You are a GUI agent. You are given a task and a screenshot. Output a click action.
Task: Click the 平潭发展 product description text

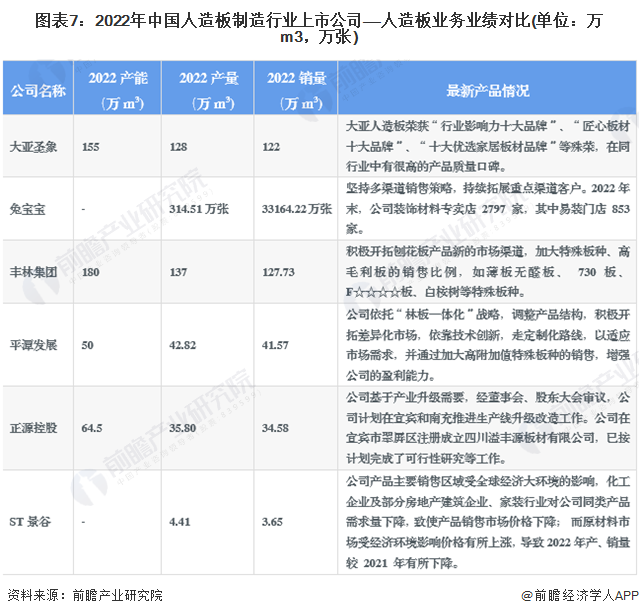tap(488, 345)
